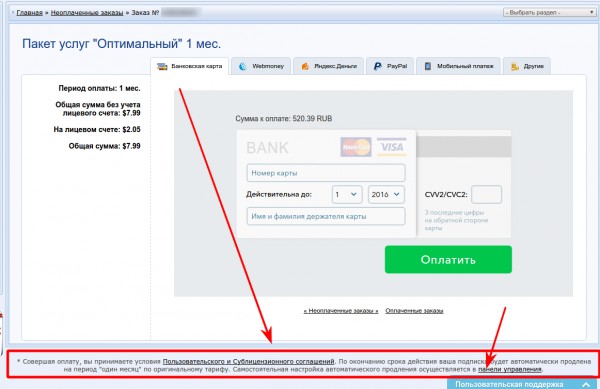Click the bank card tab icon

point(162,66)
